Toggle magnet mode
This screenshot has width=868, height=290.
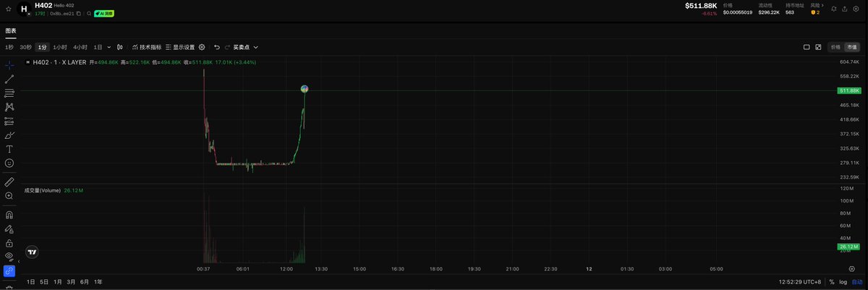[9, 215]
